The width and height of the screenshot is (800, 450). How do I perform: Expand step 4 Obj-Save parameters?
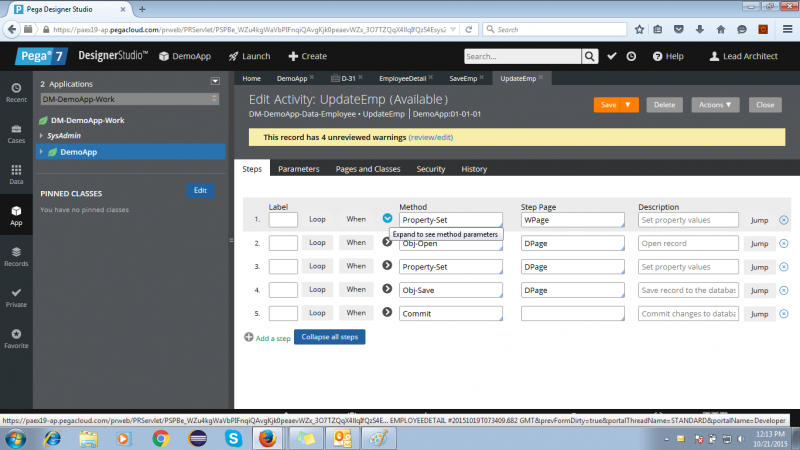tap(387, 289)
